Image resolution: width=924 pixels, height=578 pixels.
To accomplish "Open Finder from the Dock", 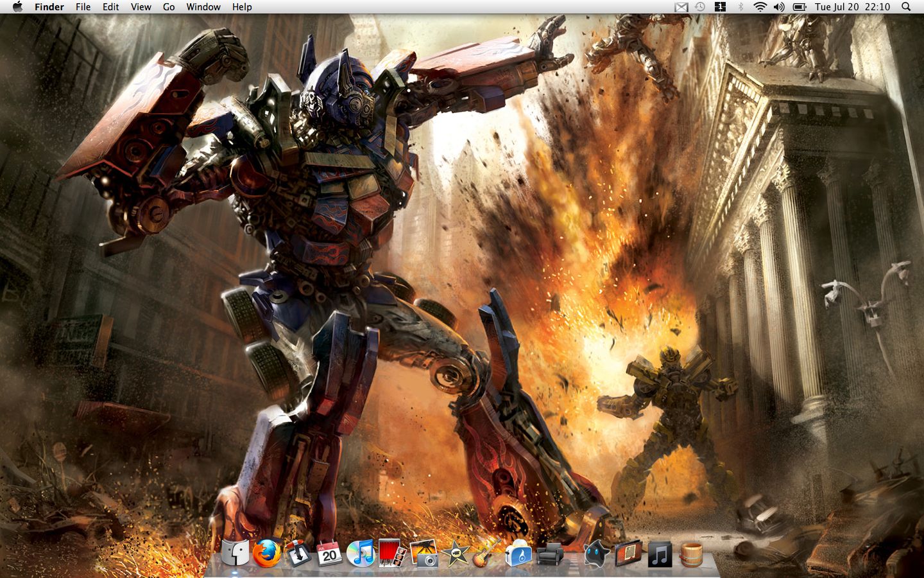I will [x=235, y=553].
